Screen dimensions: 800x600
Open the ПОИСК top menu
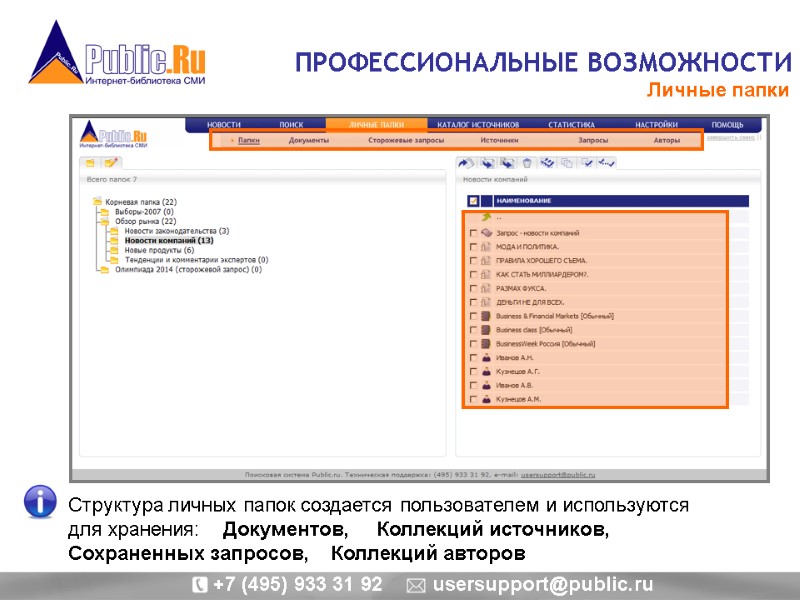pos(291,124)
